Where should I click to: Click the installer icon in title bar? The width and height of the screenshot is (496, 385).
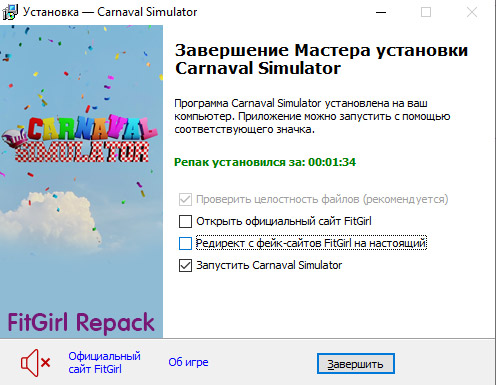click(x=10, y=12)
